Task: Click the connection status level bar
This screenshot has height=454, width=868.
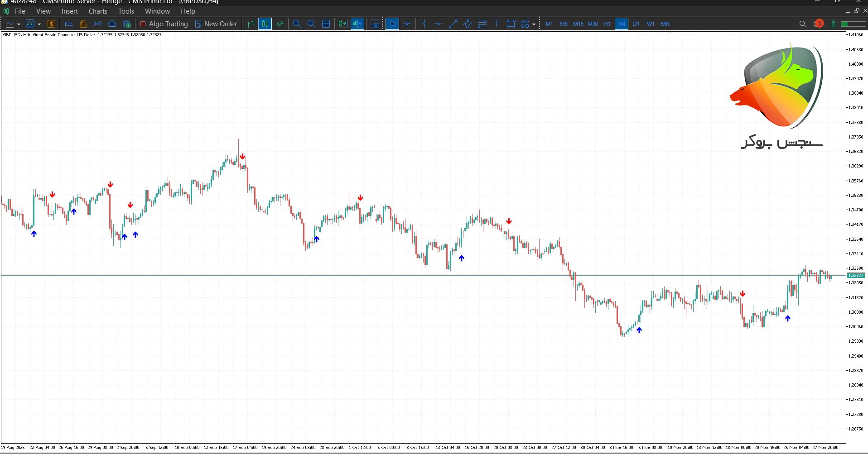Action: [853, 24]
